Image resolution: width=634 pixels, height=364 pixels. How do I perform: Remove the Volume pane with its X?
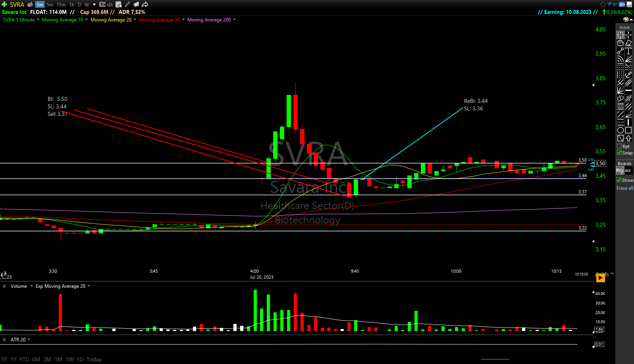pyautogui.click(x=4, y=286)
